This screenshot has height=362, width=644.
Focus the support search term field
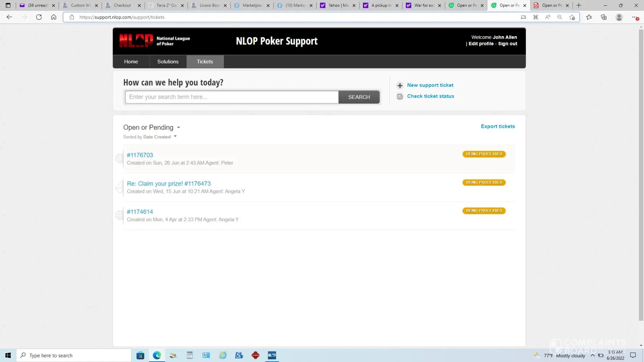[x=232, y=97]
